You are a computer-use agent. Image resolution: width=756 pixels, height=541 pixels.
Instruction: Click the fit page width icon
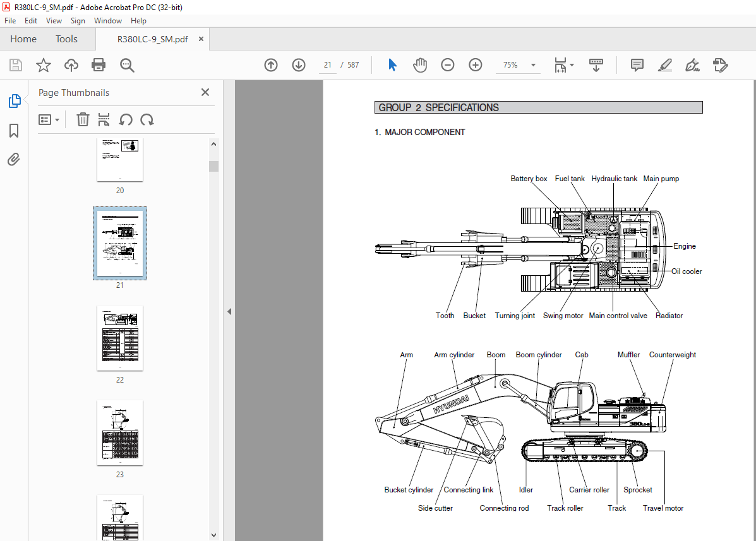click(560, 65)
